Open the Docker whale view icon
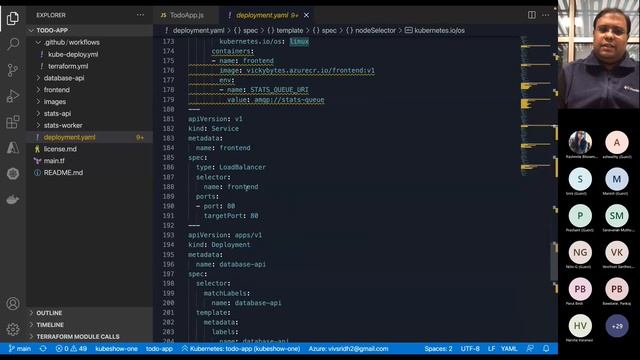This screenshot has width=640, height=360. point(13,200)
